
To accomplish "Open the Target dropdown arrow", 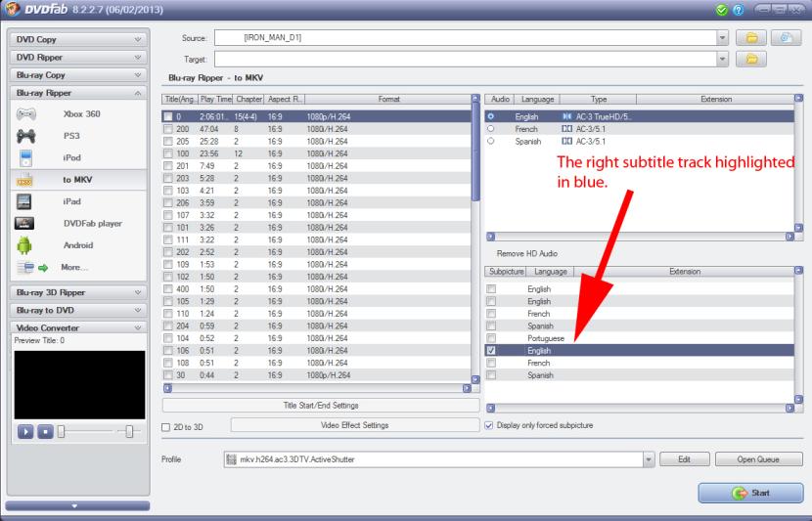I will coord(722,59).
